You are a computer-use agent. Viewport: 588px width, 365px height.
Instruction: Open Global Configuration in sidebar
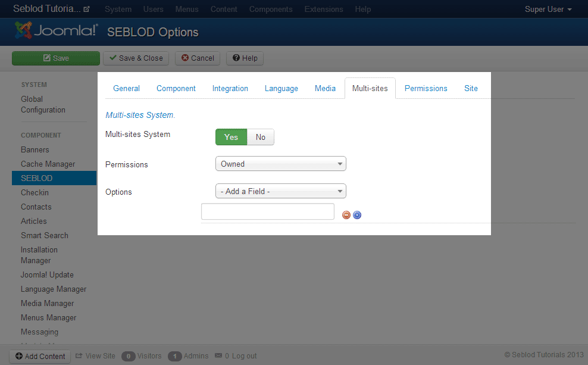tap(43, 104)
